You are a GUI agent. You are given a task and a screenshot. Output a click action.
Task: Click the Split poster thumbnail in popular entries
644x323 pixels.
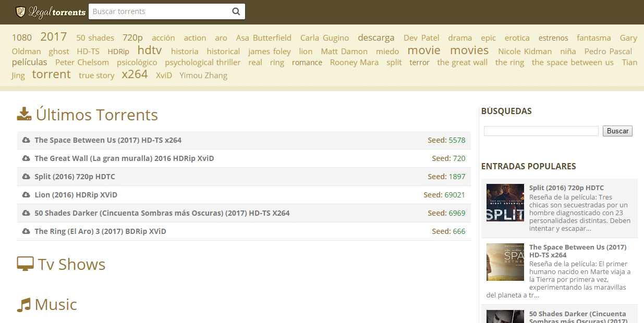505,203
